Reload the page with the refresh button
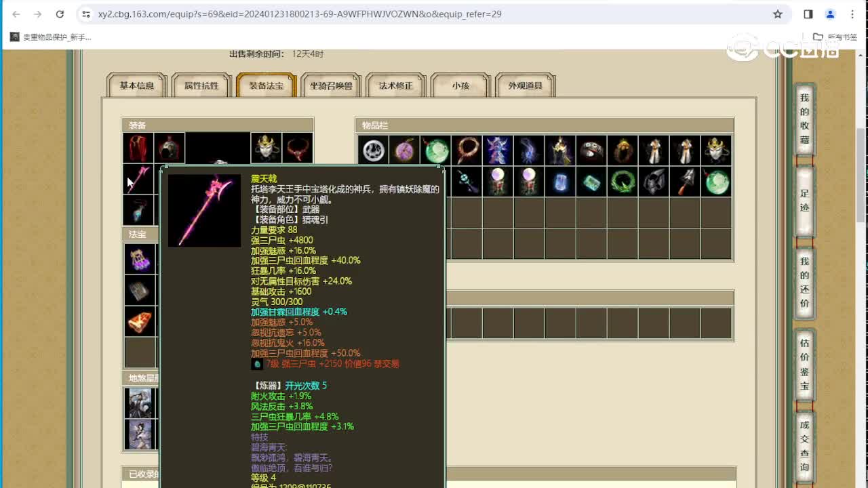The image size is (868, 488). 60,14
